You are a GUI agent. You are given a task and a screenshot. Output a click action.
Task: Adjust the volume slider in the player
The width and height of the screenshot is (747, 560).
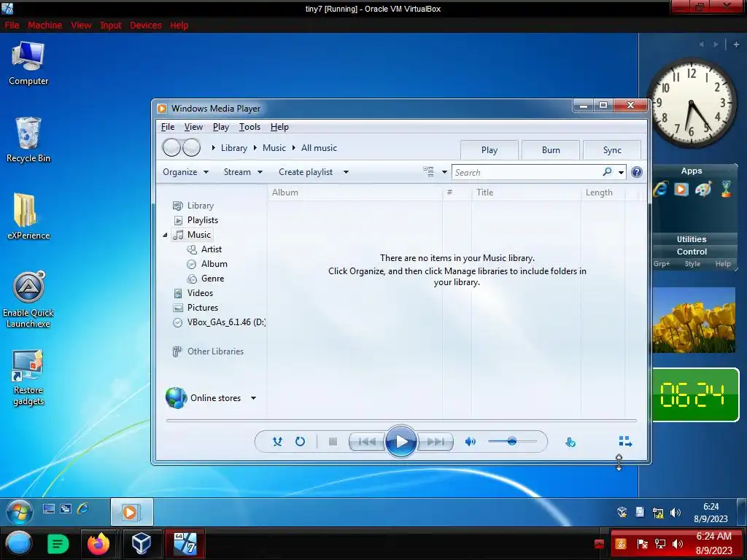coord(512,441)
